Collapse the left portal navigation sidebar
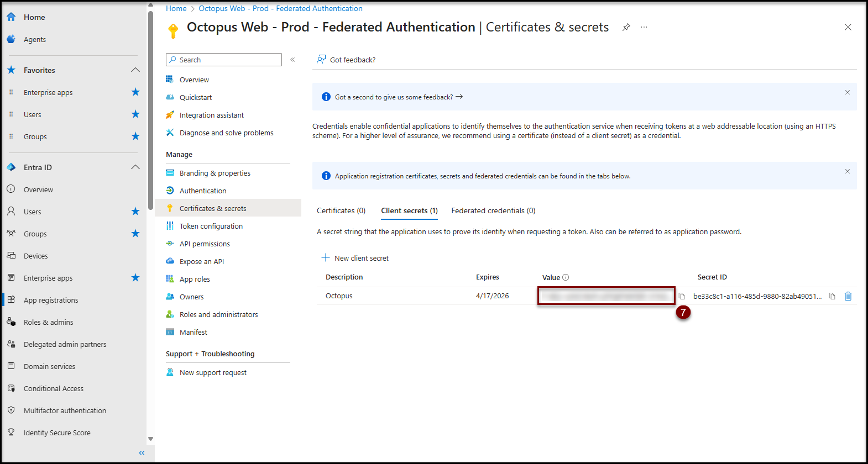 (x=142, y=453)
